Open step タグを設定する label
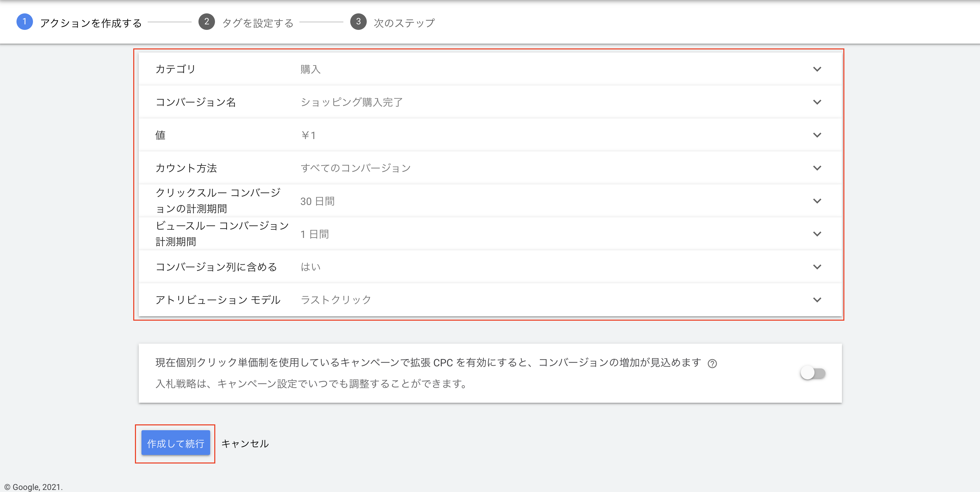Viewport: 980px width, 492px height. pos(258,23)
